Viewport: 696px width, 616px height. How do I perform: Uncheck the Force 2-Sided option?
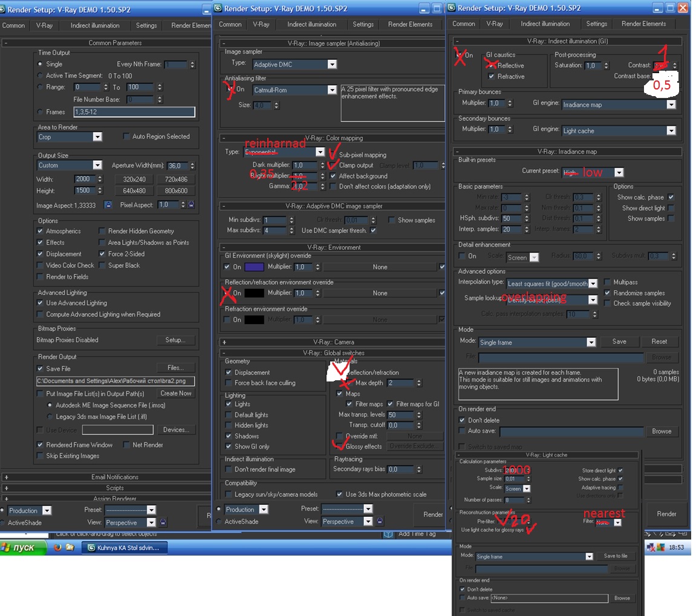(102, 254)
